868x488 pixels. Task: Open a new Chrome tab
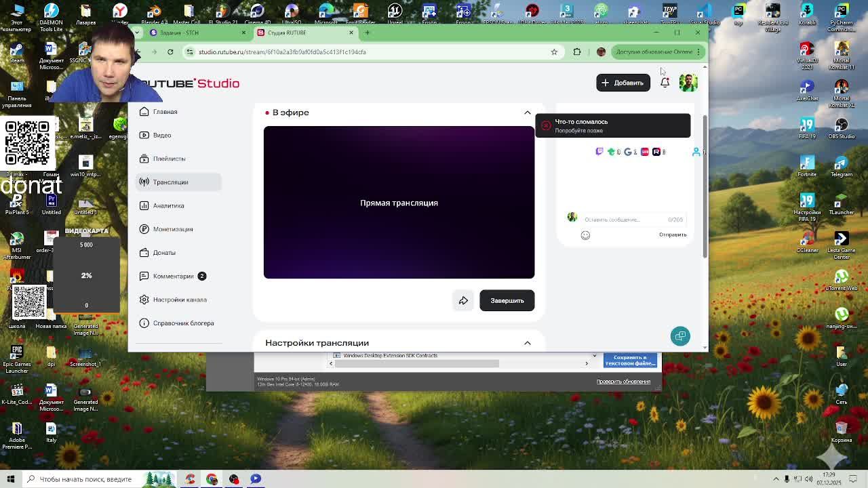click(x=368, y=33)
